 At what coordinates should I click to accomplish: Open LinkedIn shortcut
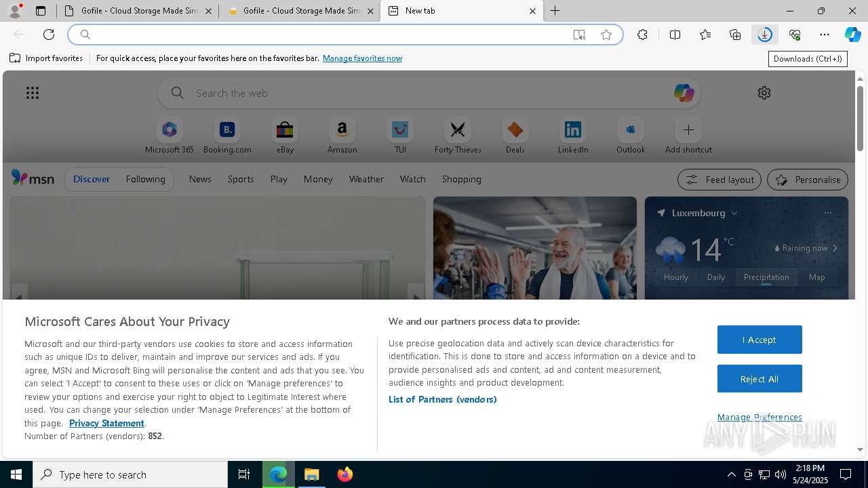573,136
